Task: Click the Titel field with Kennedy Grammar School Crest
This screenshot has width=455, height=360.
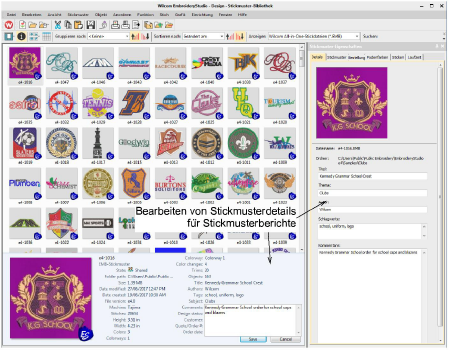Action: [x=372, y=176]
